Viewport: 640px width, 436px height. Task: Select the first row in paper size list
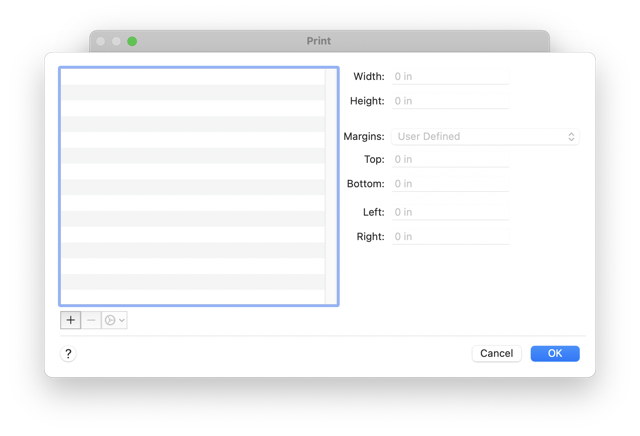coord(192,77)
